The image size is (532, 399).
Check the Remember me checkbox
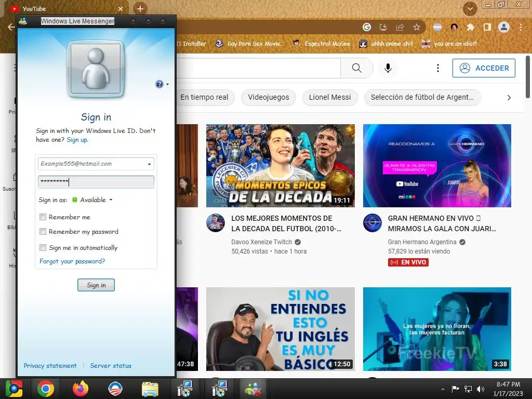tap(43, 217)
